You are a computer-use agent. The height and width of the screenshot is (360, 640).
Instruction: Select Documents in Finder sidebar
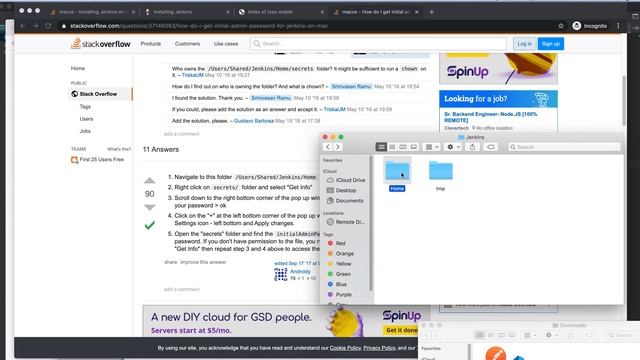click(x=345, y=201)
